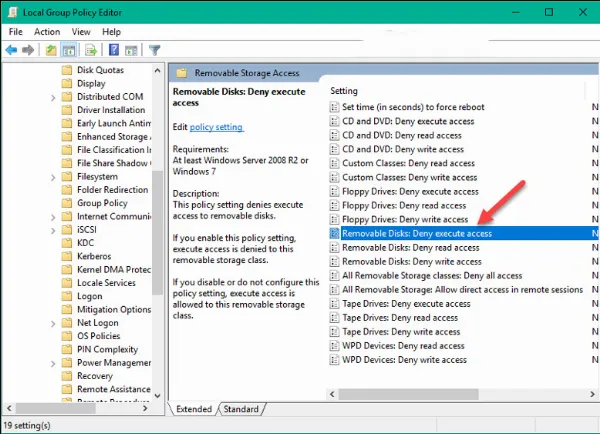Screen dimensions: 600x434
Task: Click the Back arrow toolbar icon
Action: click(x=11, y=49)
